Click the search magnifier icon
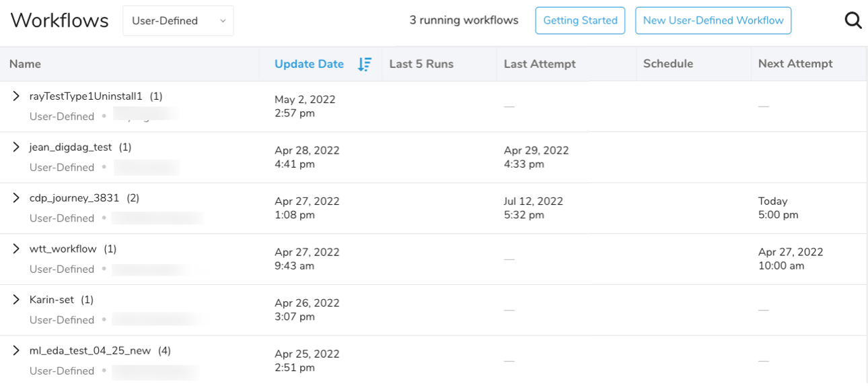 click(x=853, y=21)
